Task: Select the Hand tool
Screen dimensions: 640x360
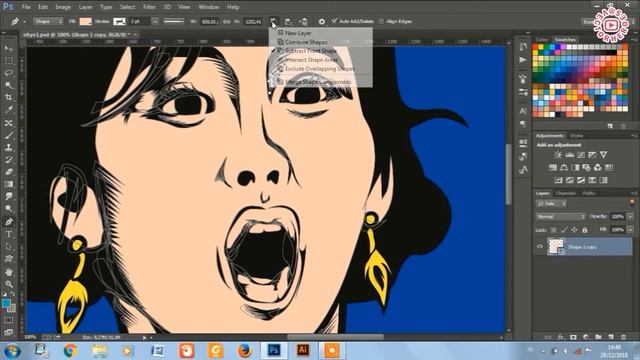Action: pos(9,271)
